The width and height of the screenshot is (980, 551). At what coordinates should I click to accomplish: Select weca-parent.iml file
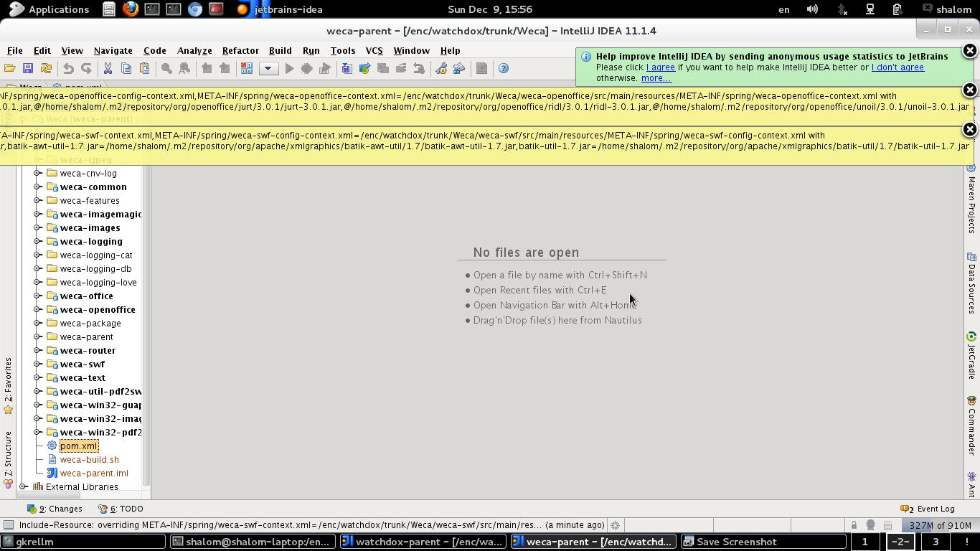(x=94, y=473)
